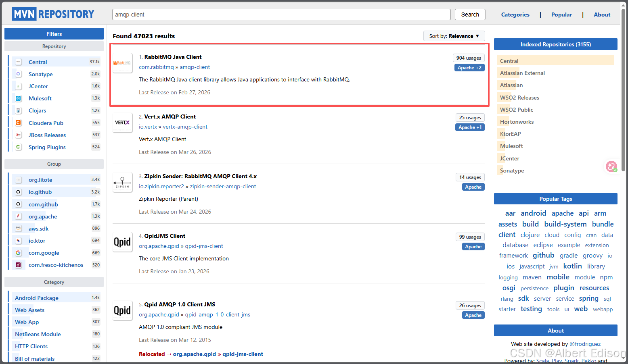
Task: View the 904 usages badge
Action: [469, 58]
